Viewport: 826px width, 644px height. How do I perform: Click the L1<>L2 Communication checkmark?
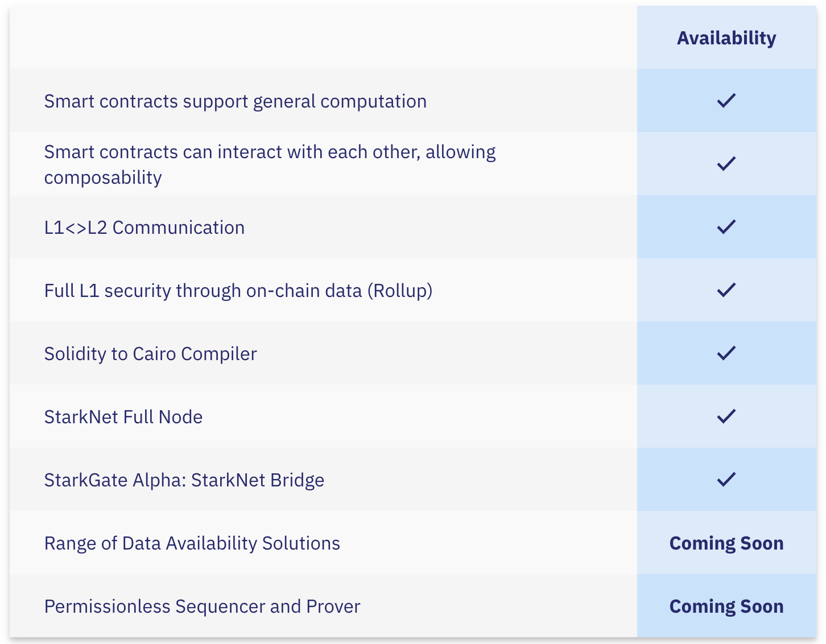[x=726, y=227]
